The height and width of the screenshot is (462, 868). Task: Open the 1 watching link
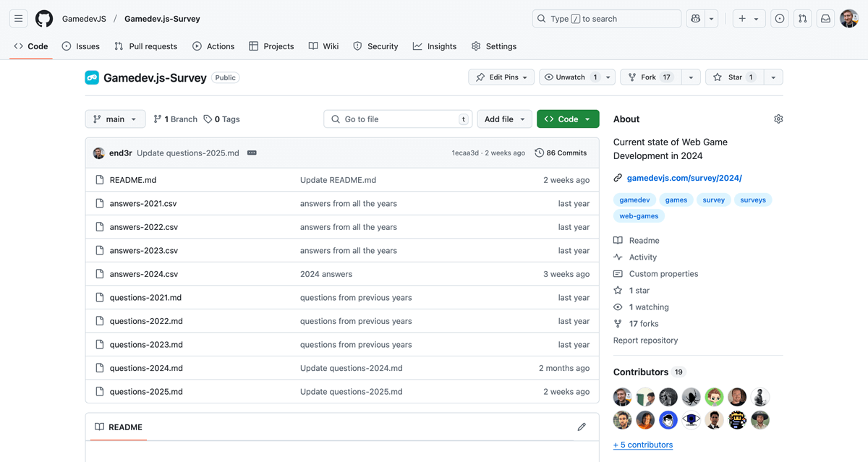click(641, 307)
